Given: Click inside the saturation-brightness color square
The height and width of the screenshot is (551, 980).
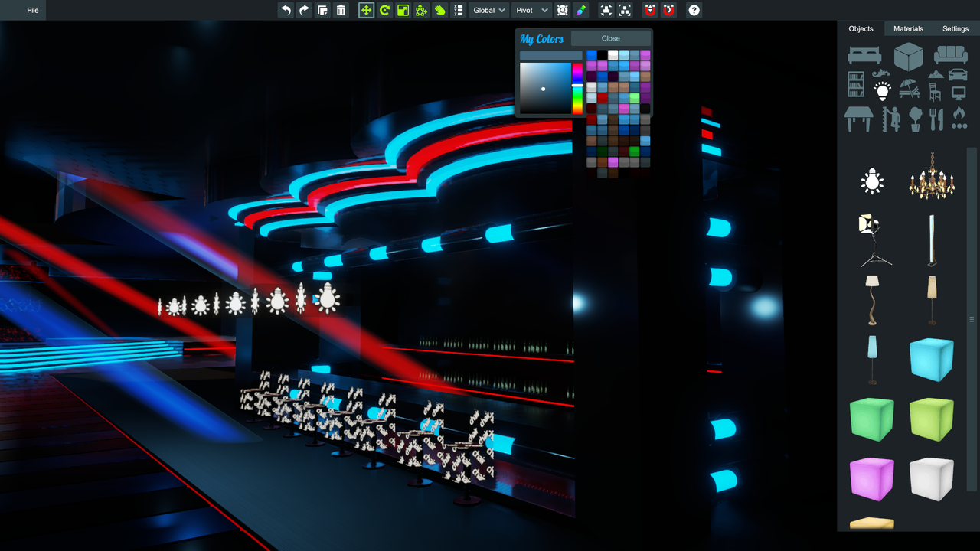Looking at the screenshot, I should coord(545,89).
